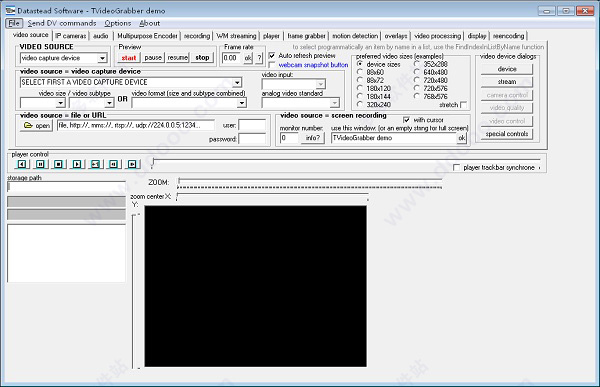Select the 88x60 video size option
This screenshot has height=387, width=600.
coord(360,72)
